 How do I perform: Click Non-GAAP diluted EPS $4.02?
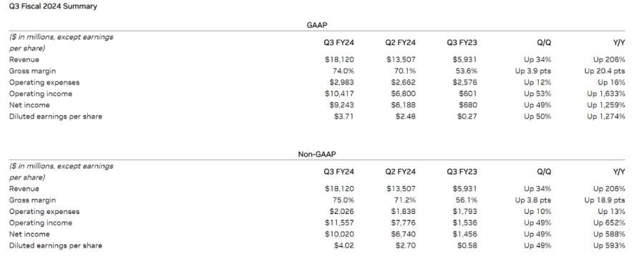point(343,246)
